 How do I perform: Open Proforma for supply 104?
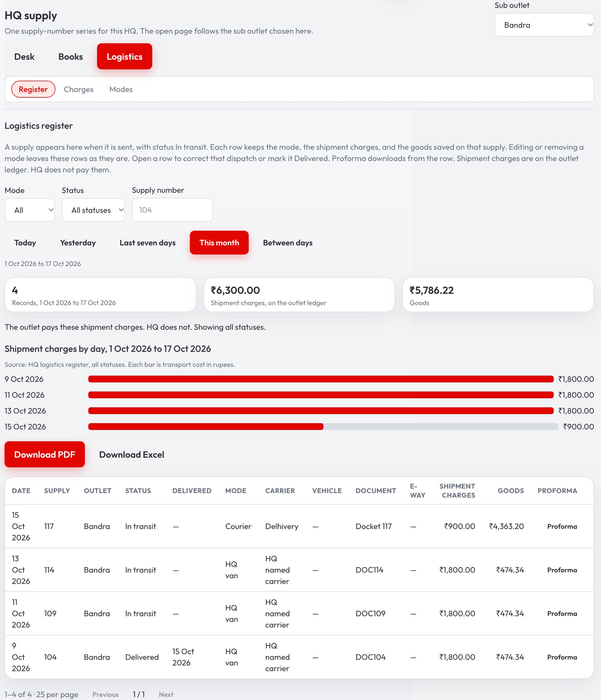[562, 657]
